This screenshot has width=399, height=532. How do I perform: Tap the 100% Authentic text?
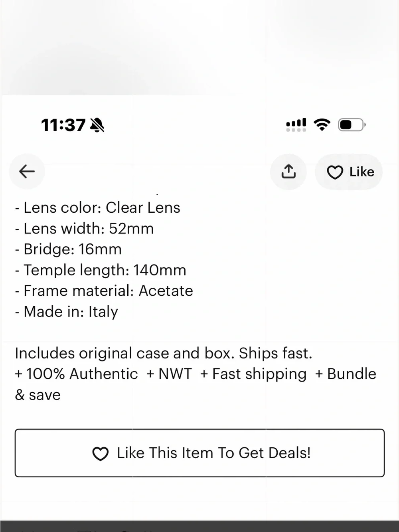(76, 374)
